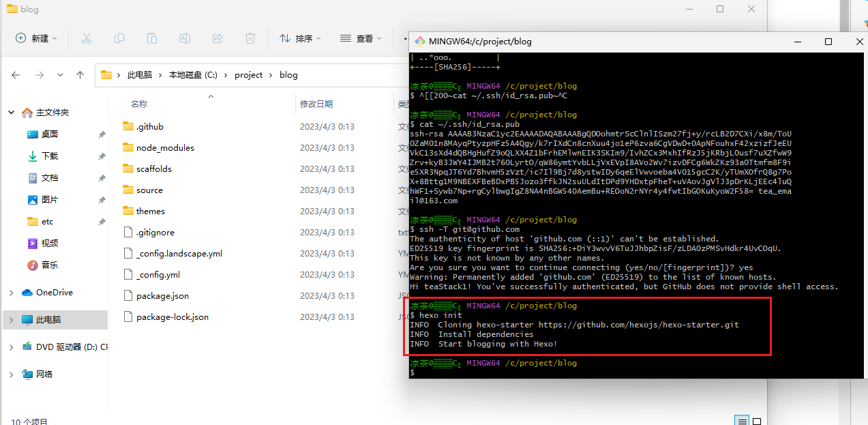Go forward with the right arrow button
This screenshot has height=425, width=868.
coord(40,75)
